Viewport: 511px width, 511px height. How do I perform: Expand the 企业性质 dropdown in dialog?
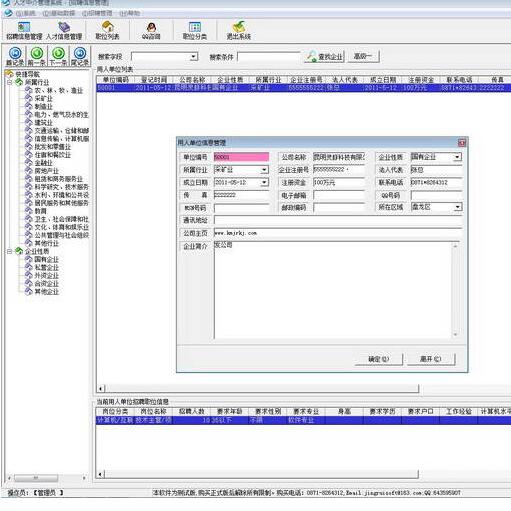coord(457,157)
